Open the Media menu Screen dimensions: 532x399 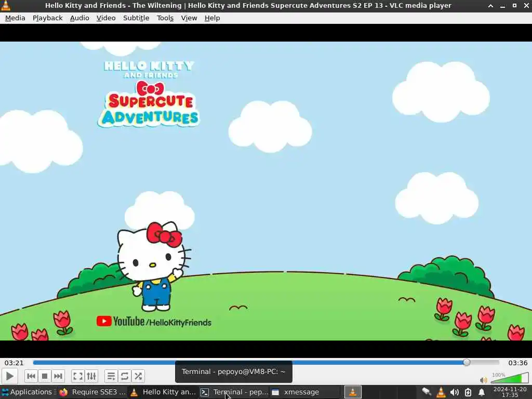point(15,18)
